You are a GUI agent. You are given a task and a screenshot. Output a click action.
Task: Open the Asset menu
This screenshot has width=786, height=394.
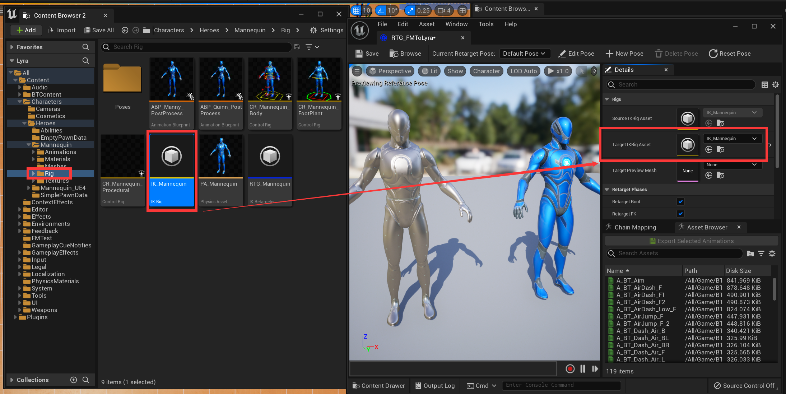pyautogui.click(x=427, y=24)
